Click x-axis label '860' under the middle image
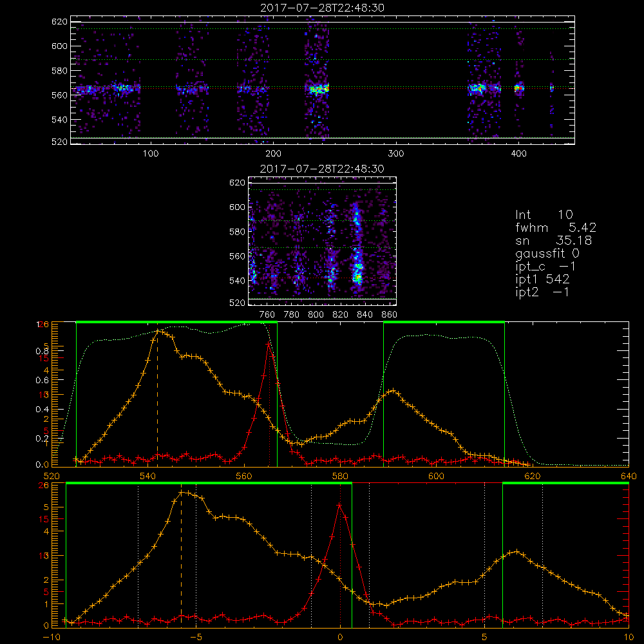This screenshot has height=644, width=644. coord(390,315)
